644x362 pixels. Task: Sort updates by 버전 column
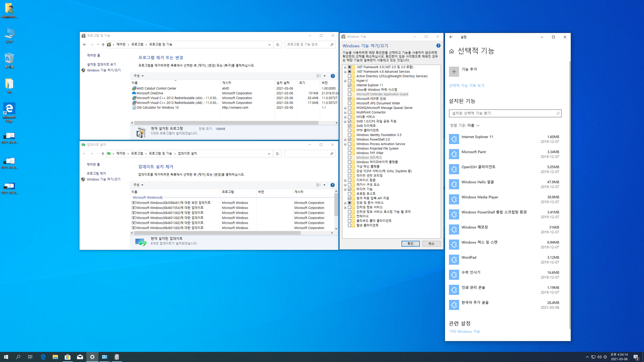point(275,192)
